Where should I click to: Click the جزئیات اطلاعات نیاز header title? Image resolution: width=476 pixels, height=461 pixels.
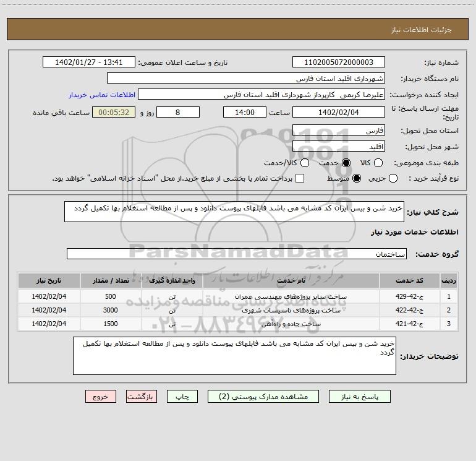(x=421, y=30)
